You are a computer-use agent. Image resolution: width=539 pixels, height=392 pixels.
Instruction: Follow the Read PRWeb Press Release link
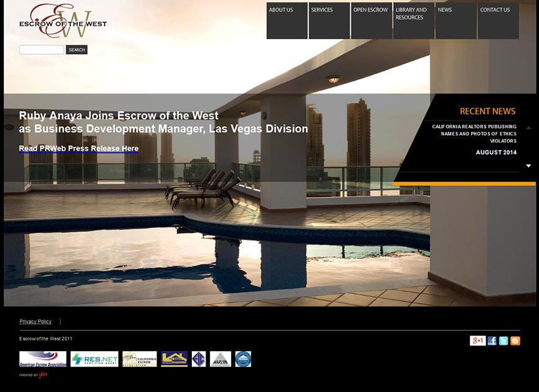point(79,149)
